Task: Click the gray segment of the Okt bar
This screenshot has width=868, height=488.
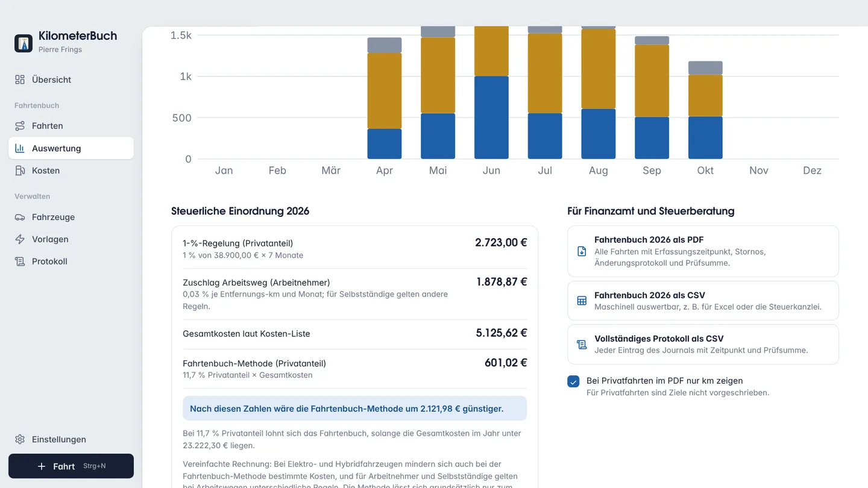Action: coord(705,68)
